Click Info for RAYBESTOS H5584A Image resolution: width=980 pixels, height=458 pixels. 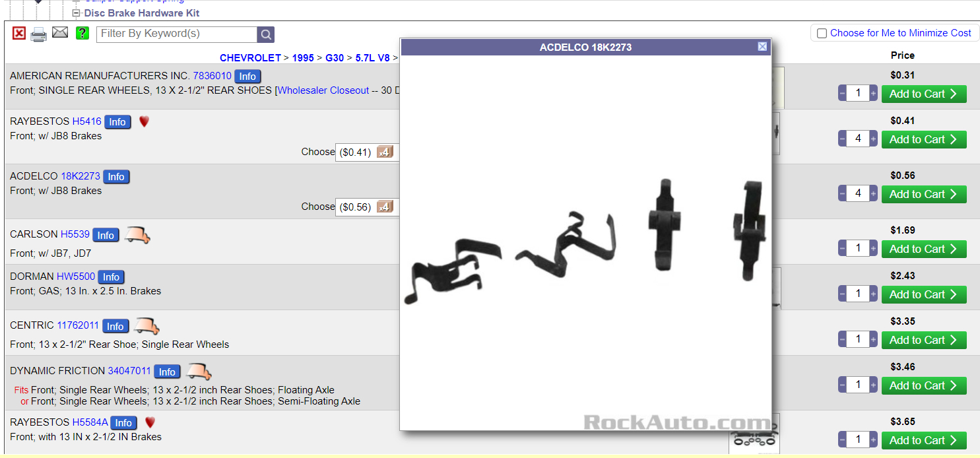[123, 423]
